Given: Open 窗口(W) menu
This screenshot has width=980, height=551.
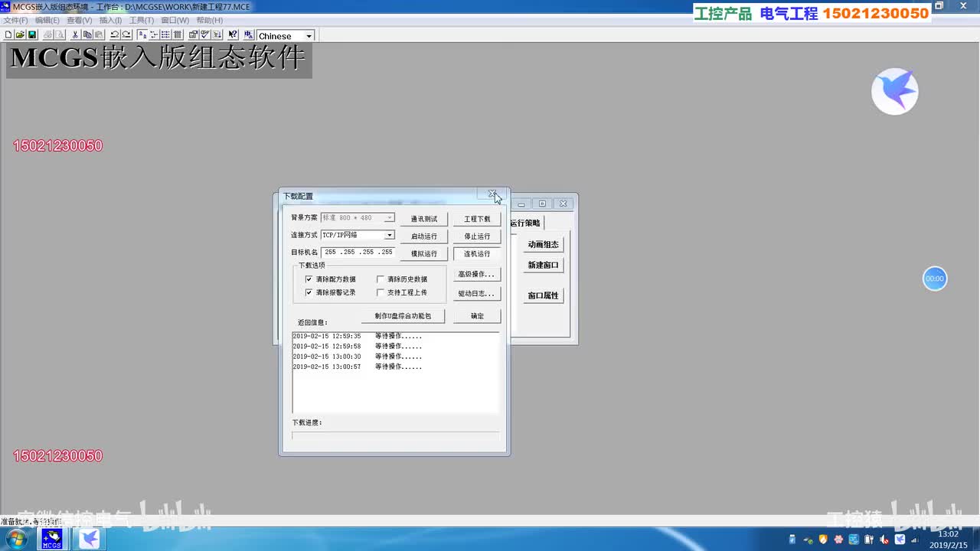Looking at the screenshot, I should [x=175, y=21].
